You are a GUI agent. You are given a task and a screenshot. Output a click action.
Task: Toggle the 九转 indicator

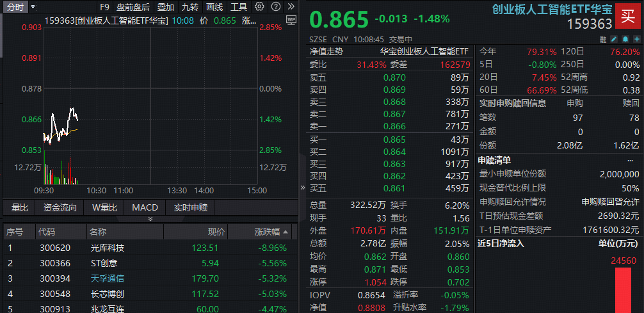pos(189,7)
